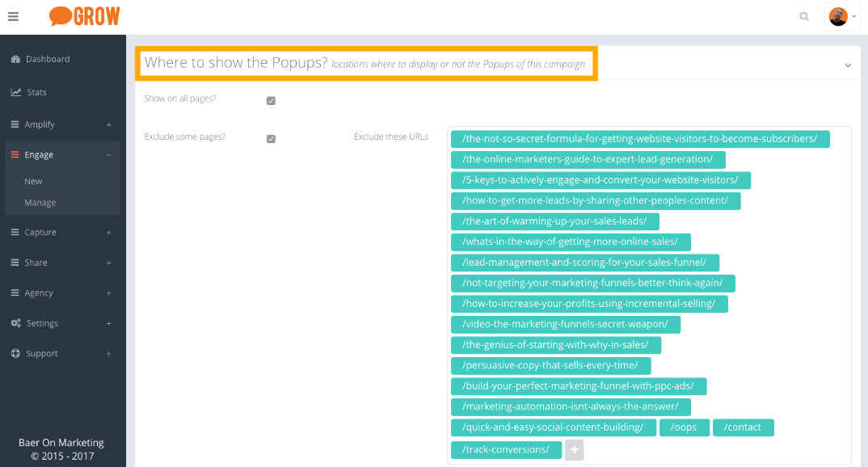Add a new excluded URL with plus button
This screenshot has height=467, width=868.
pyautogui.click(x=574, y=450)
